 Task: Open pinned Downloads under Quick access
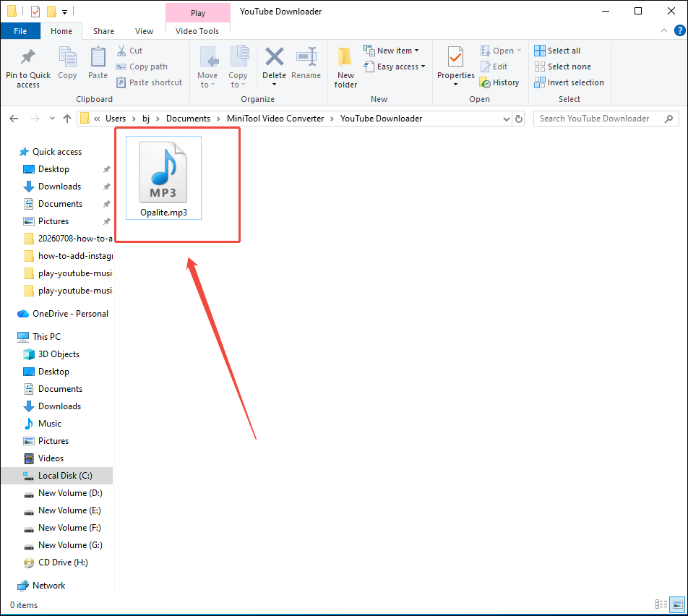(60, 187)
